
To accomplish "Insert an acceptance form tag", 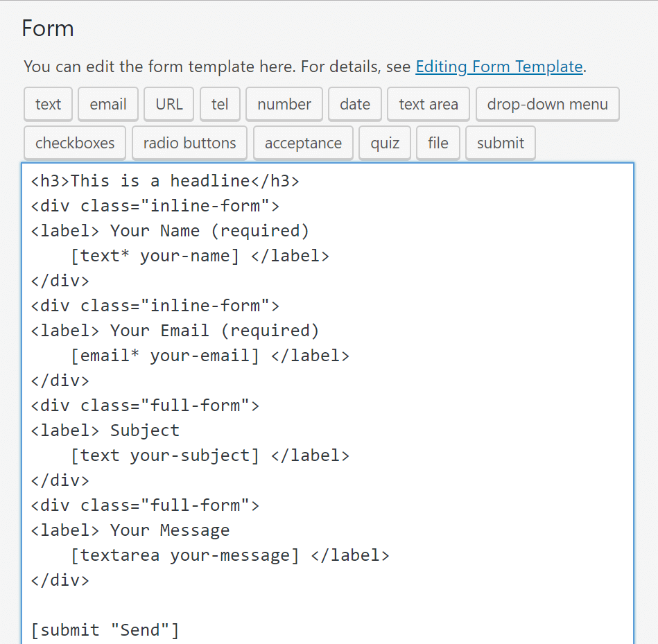I will click(x=303, y=143).
